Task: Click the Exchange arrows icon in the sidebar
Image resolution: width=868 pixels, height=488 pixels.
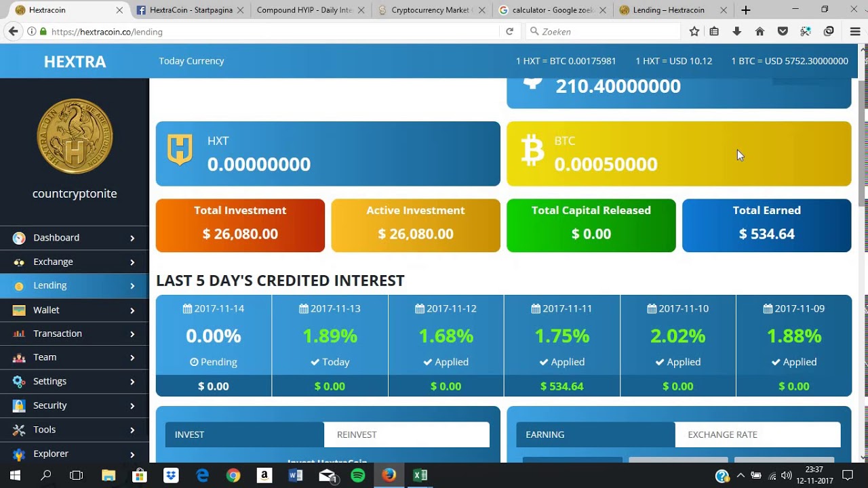Action: [x=19, y=262]
